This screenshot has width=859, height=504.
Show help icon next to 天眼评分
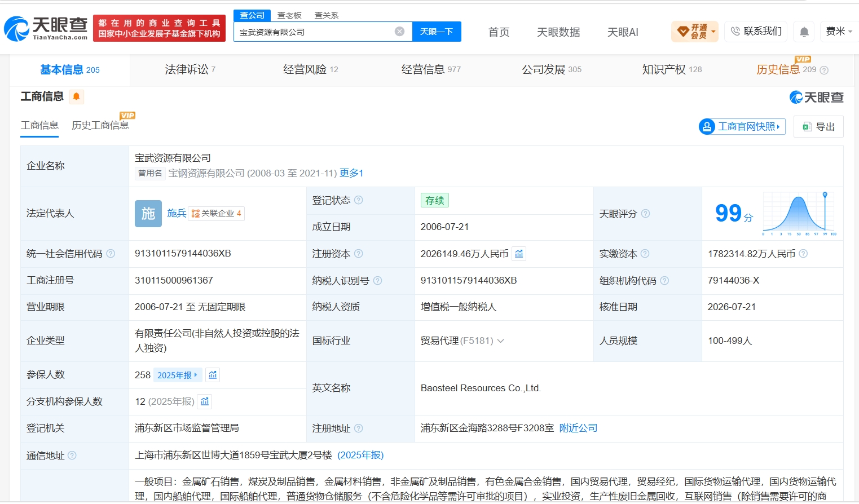pos(645,214)
